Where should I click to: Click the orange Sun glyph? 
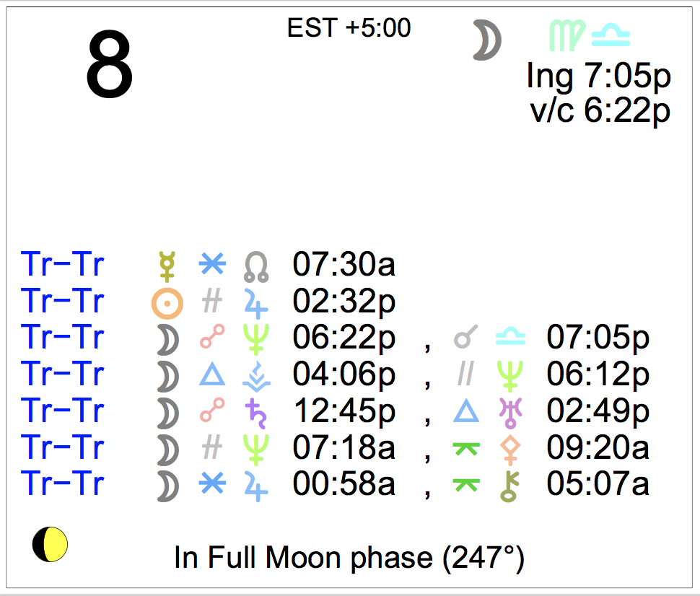(167, 302)
